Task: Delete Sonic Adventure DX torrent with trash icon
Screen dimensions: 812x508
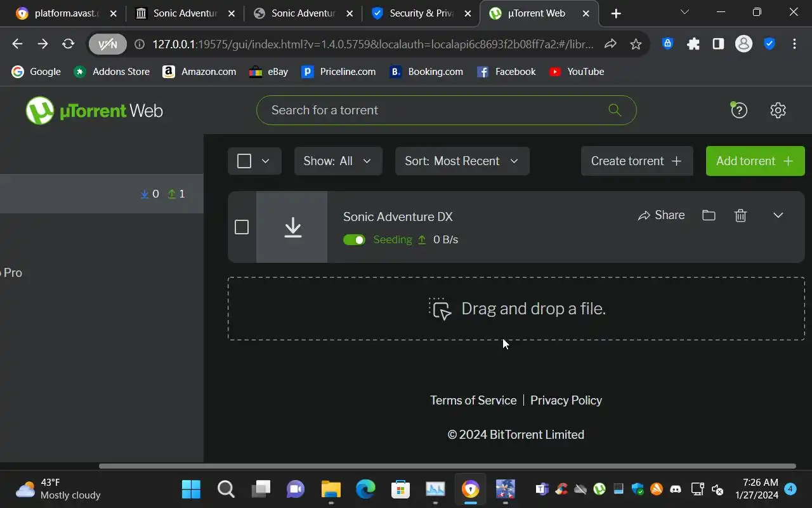Action: click(740, 215)
